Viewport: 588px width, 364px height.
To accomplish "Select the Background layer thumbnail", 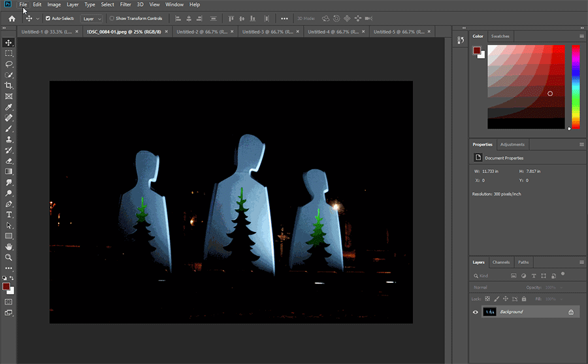I will click(x=489, y=312).
